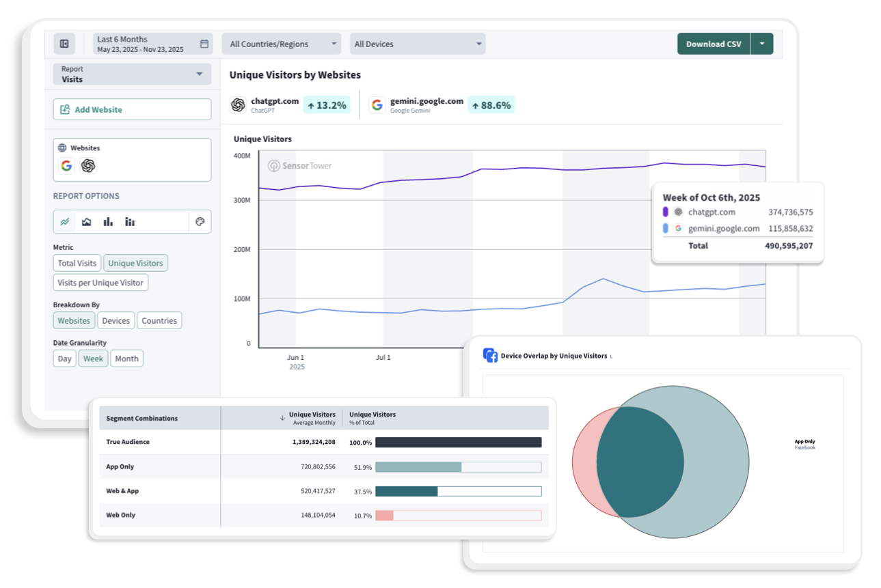Select the line chart view icon
Image resolution: width=881 pixels, height=588 pixels.
point(65,221)
